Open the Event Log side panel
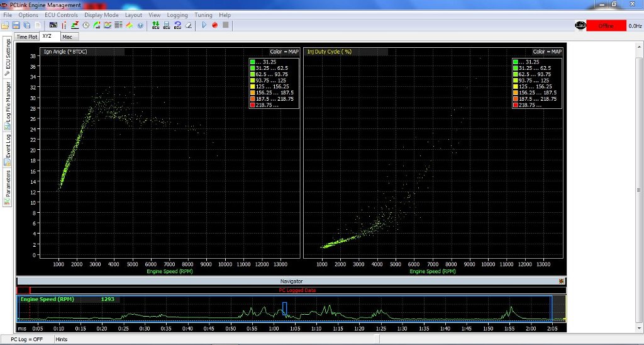Image resolution: width=644 pixels, height=345 pixels. click(7, 150)
